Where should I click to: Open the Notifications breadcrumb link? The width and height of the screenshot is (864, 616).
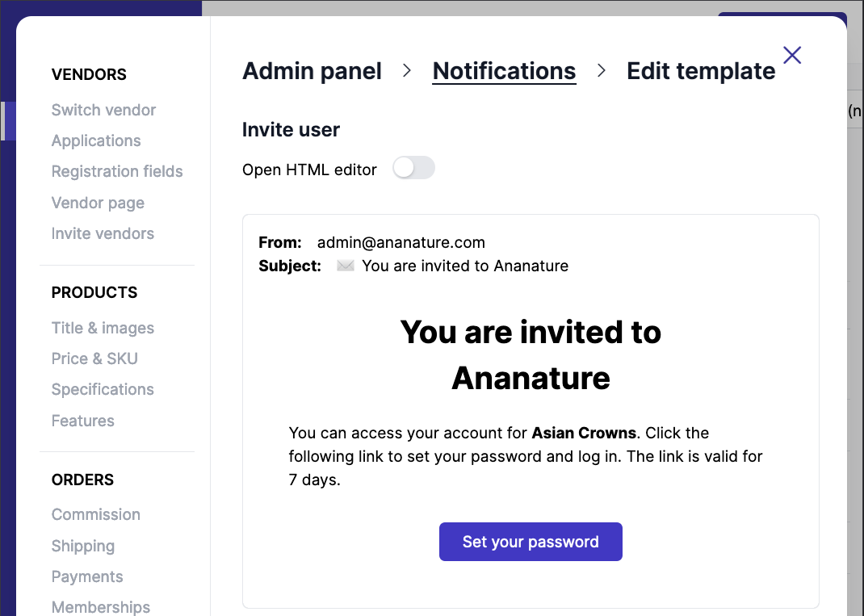[504, 71]
